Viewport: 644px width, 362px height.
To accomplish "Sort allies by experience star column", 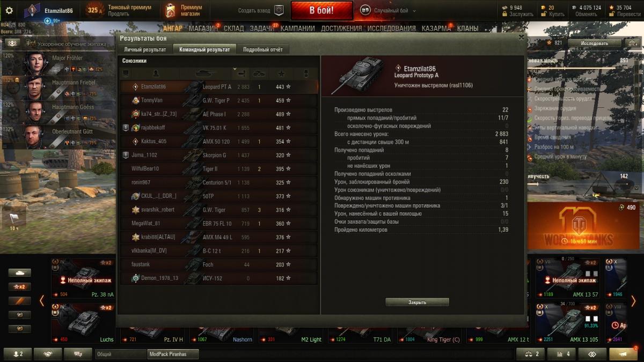I will [281, 73].
